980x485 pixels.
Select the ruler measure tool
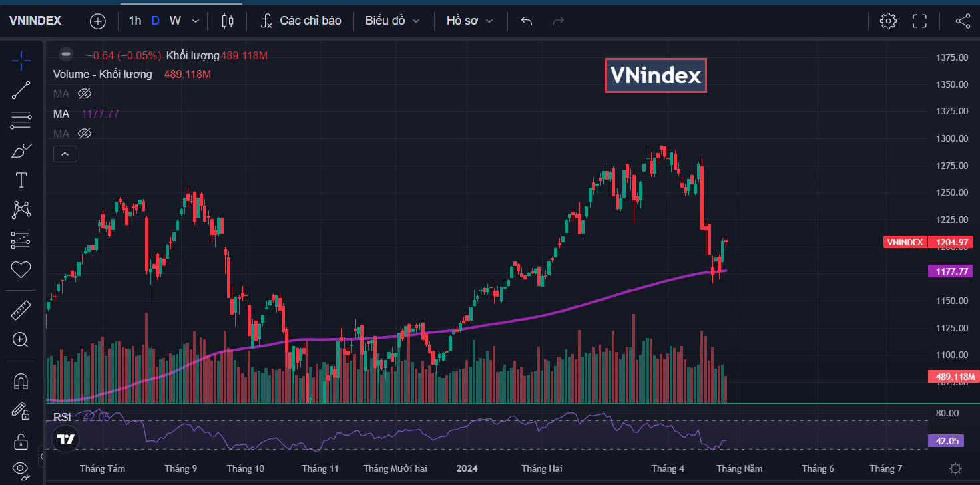(21, 310)
